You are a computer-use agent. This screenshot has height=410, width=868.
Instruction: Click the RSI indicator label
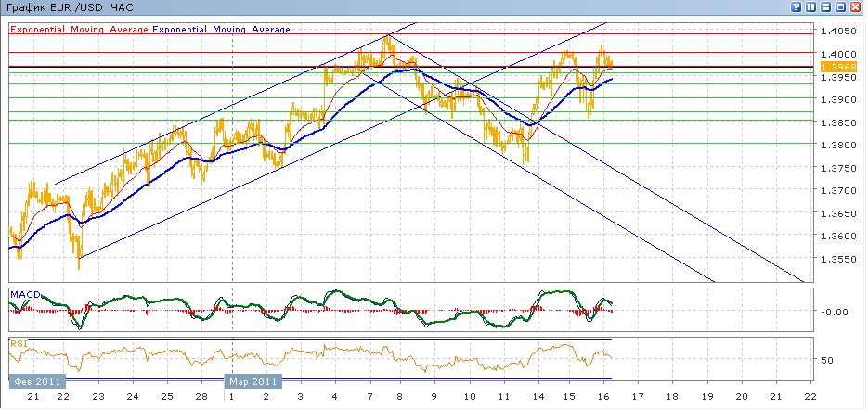18,343
